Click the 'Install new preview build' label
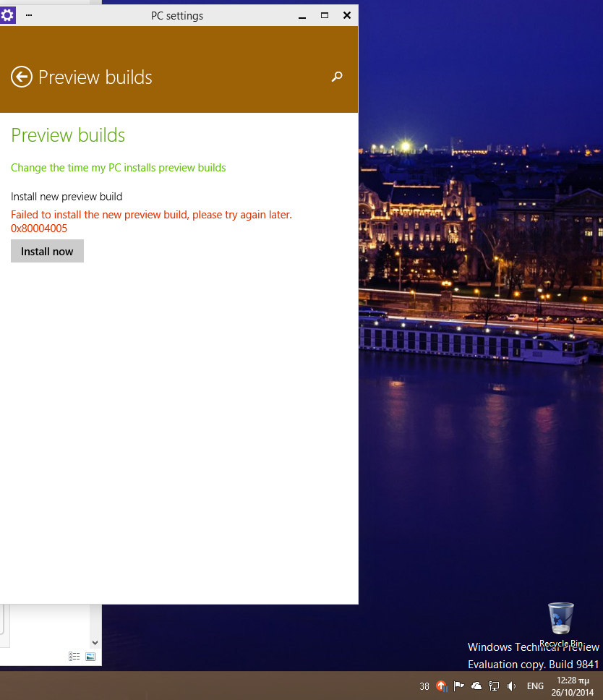Image resolution: width=603 pixels, height=700 pixels. pos(67,197)
